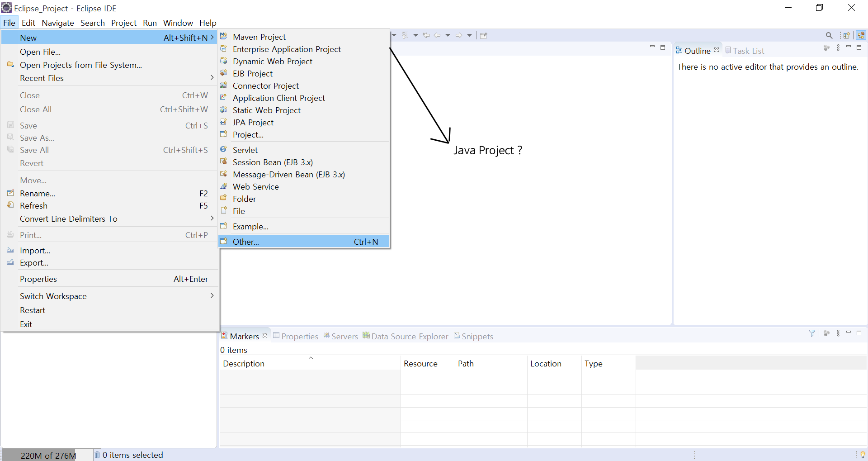Click the Type column header
The width and height of the screenshot is (868, 461).
point(609,363)
